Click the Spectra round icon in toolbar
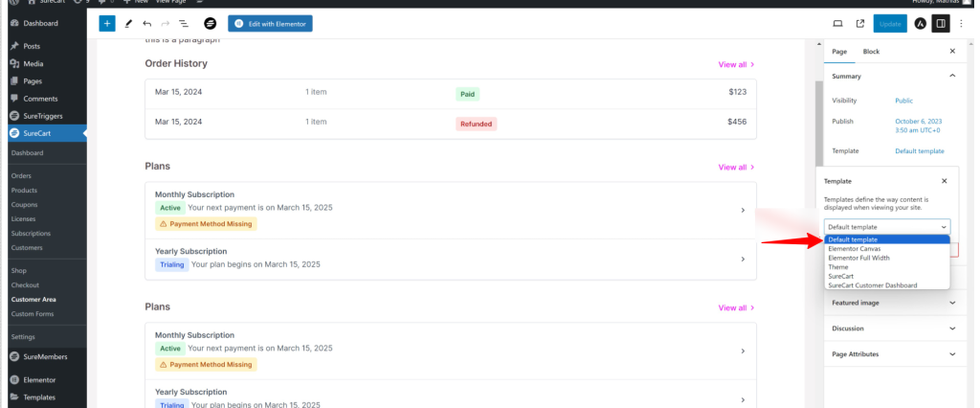Image resolution: width=980 pixels, height=408 pixels. [210, 23]
